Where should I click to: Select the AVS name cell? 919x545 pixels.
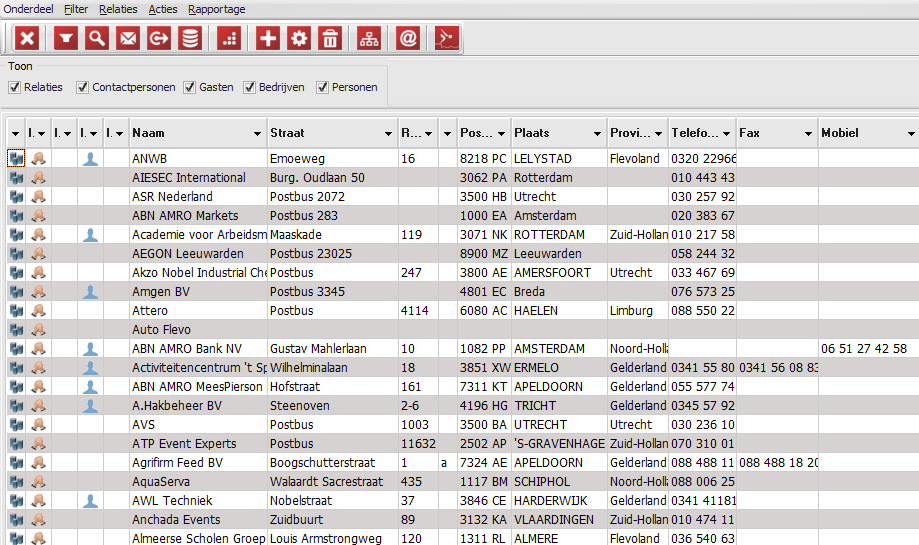[198, 425]
